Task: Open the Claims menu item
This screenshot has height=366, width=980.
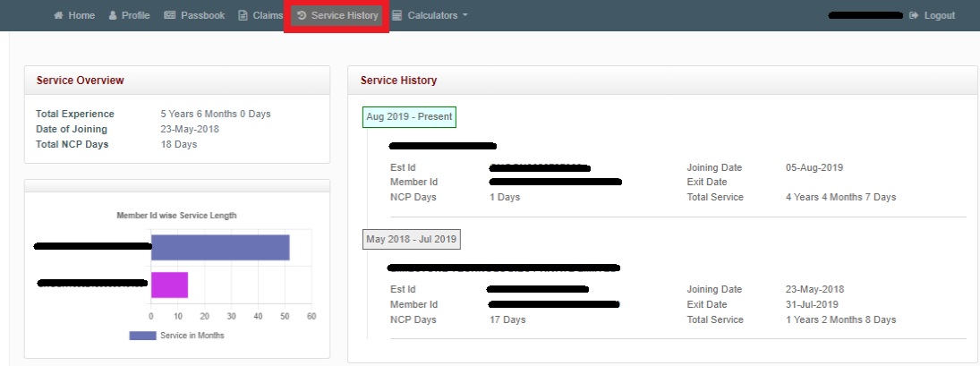Action: (x=267, y=16)
